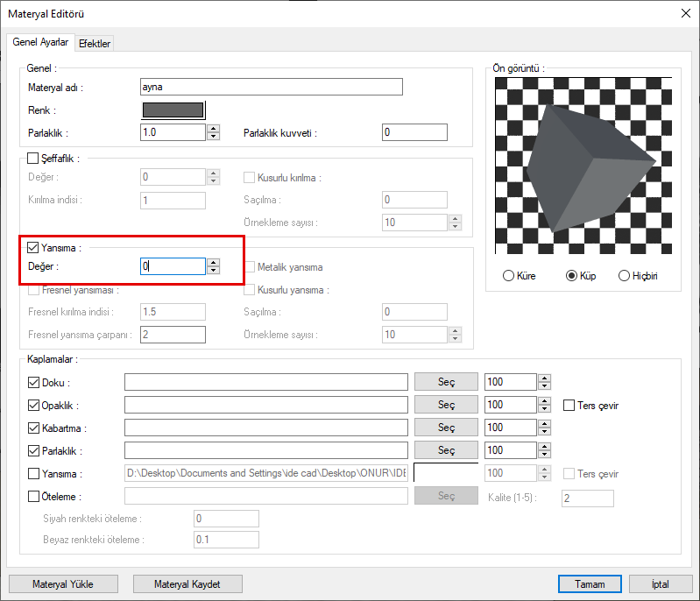Increase Parlaklık value with up arrow
This screenshot has width=700, height=601.
point(213,129)
